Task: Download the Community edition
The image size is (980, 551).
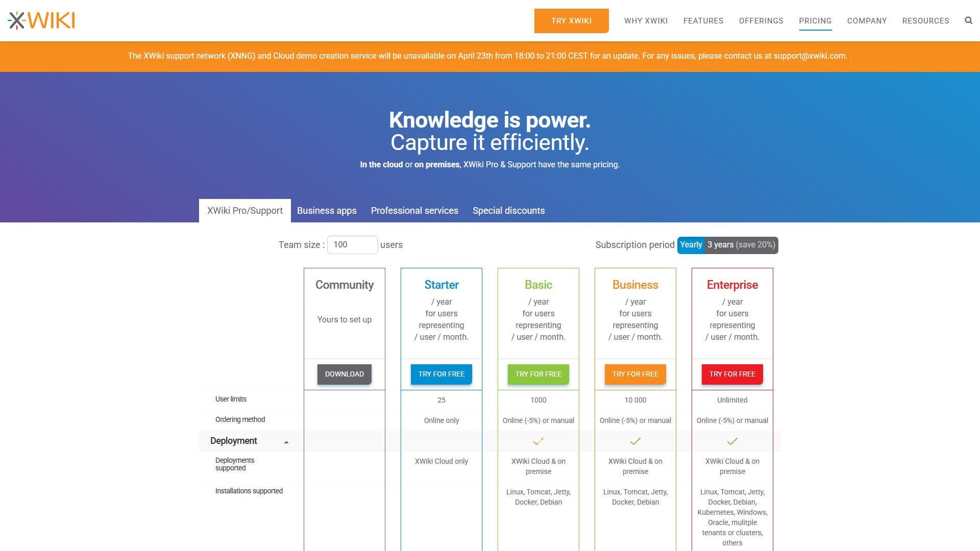Action: pos(345,374)
